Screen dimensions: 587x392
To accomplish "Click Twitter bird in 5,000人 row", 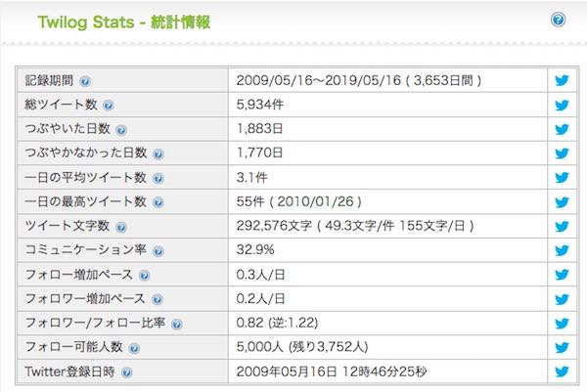I will click(562, 347).
